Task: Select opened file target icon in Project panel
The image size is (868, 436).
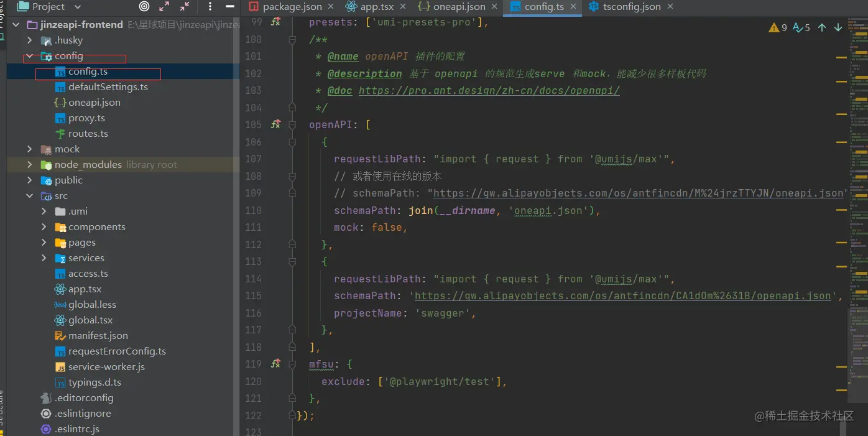Action: pos(144,7)
